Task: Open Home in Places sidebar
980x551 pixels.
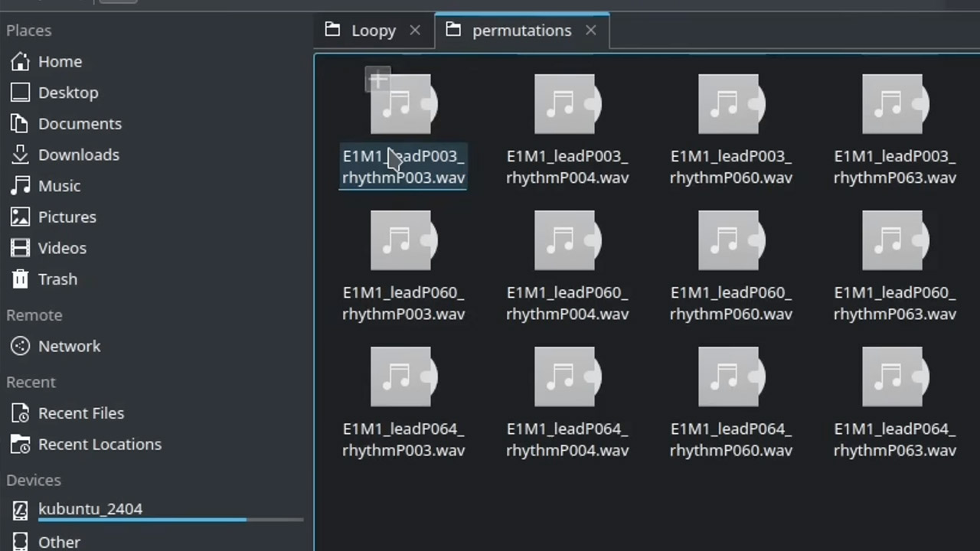Action: pos(156,61)
